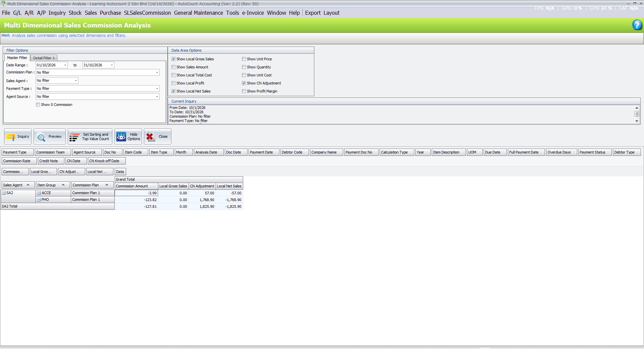Click the Data field button
This screenshot has width=644, height=362.
click(120, 172)
